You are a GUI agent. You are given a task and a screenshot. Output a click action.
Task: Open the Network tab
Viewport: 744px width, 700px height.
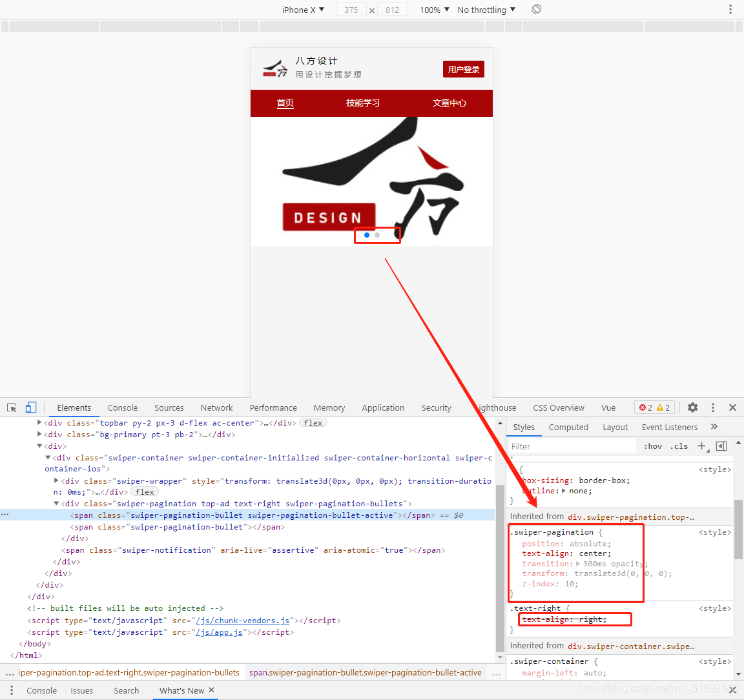tap(217, 407)
